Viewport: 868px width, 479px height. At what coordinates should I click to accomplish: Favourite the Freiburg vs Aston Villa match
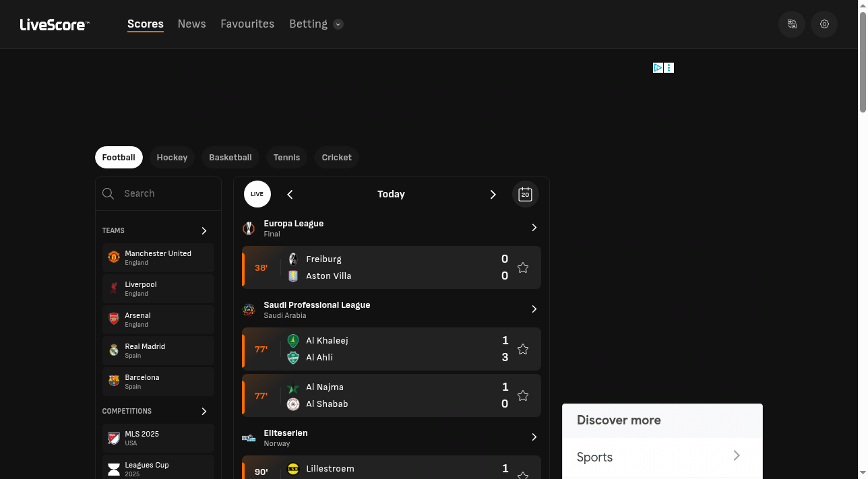tap(523, 267)
